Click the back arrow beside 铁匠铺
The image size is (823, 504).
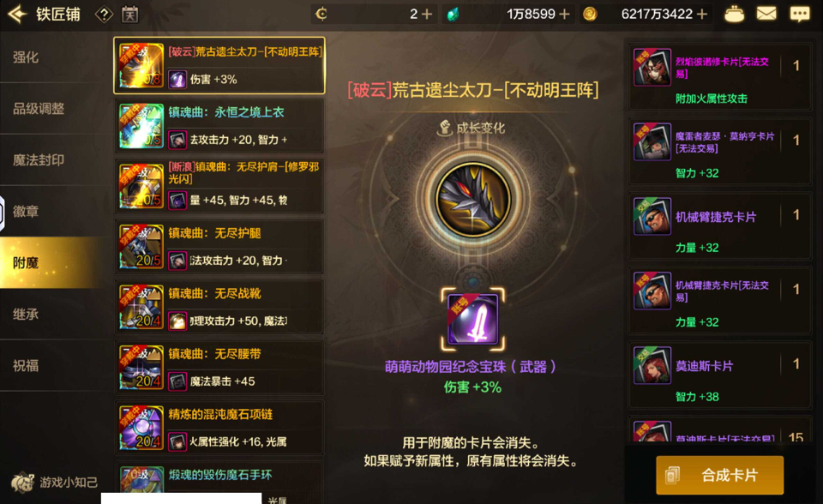click(x=17, y=15)
